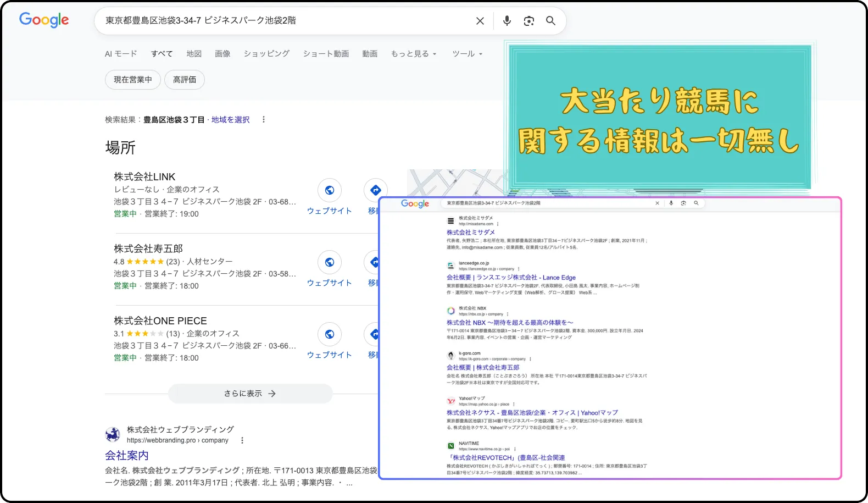Screen dimensions: 868x503
Task: Toggle the 高評価 filter chip
Action: (x=185, y=80)
